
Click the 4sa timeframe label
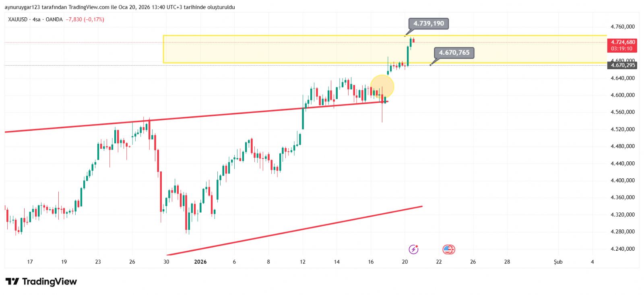tap(37, 19)
